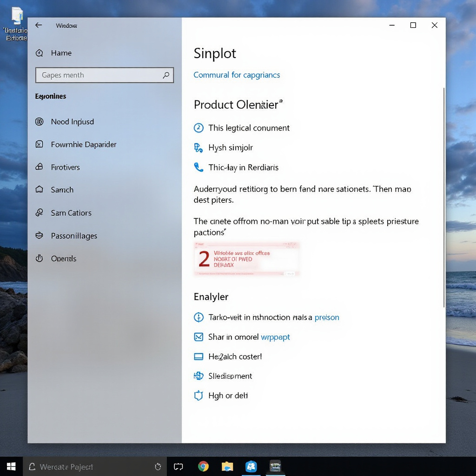The width and height of the screenshot is (476, 476).
Task: Click the Home icon in sidebar
Action: pos(40,53)
